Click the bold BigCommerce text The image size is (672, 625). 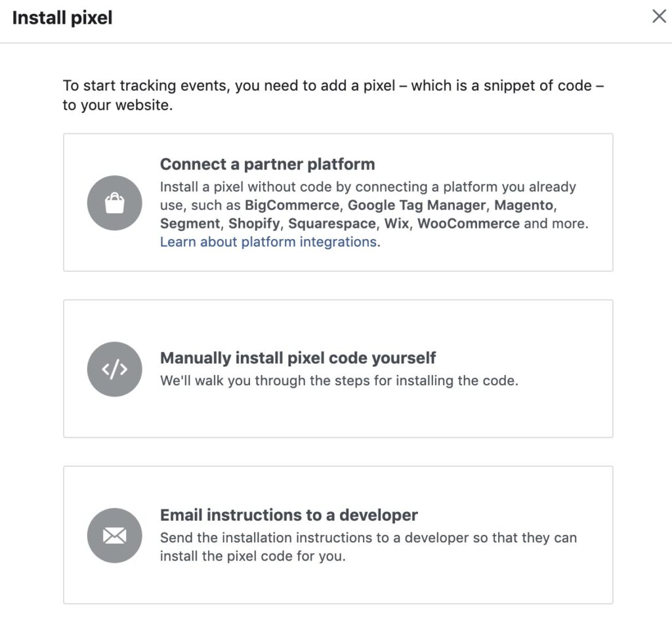291,205
